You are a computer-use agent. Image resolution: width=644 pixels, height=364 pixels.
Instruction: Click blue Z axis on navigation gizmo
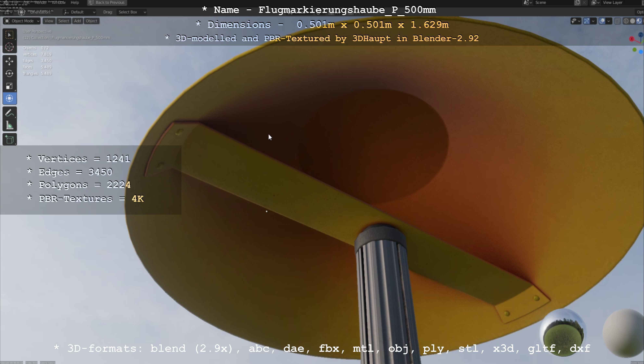coord(641,35)
